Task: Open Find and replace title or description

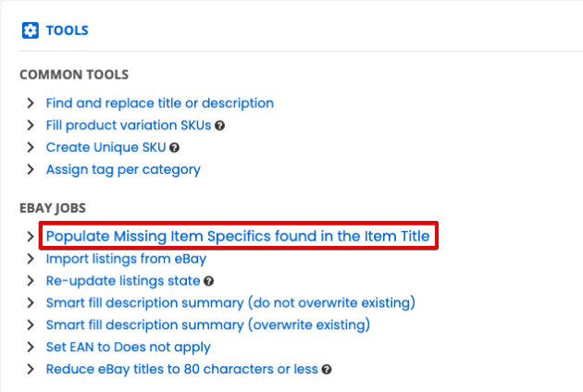Action: (x=160, y=104)
